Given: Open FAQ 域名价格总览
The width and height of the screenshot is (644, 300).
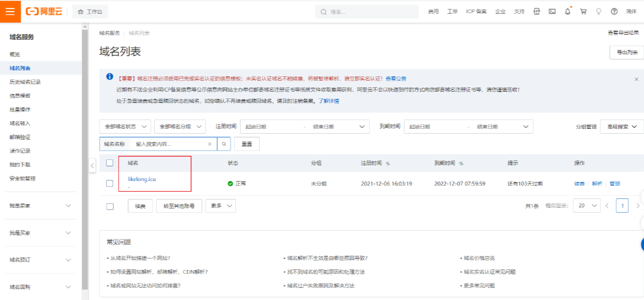Looking at the screenshot, I should pyautogui.click(x=480, y=258).
